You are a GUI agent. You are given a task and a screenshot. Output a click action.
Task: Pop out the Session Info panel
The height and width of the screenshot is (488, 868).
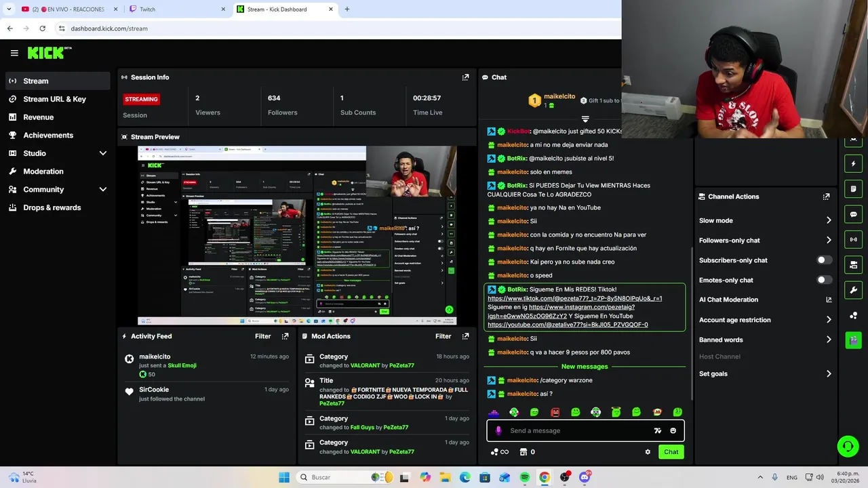pos(465,77)
